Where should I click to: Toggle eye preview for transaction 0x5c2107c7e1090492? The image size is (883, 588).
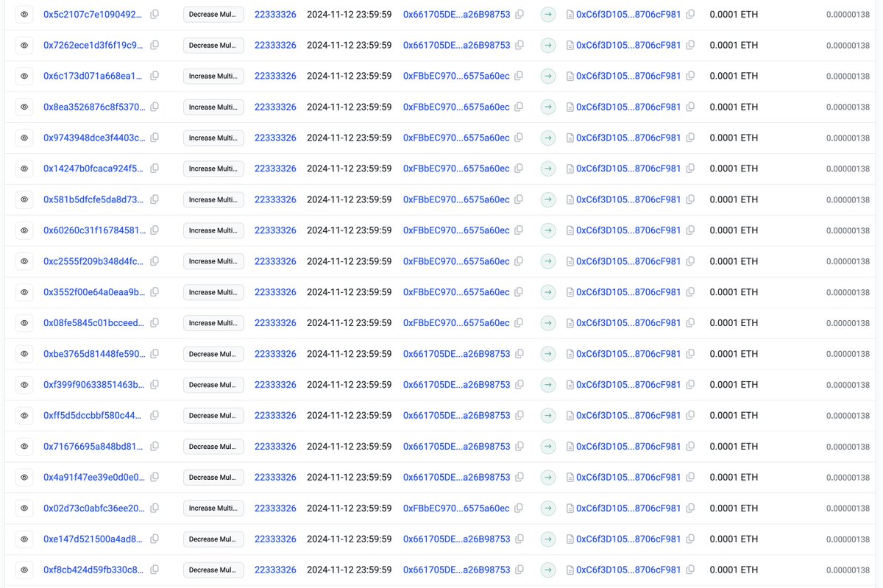tap(24, 15)
